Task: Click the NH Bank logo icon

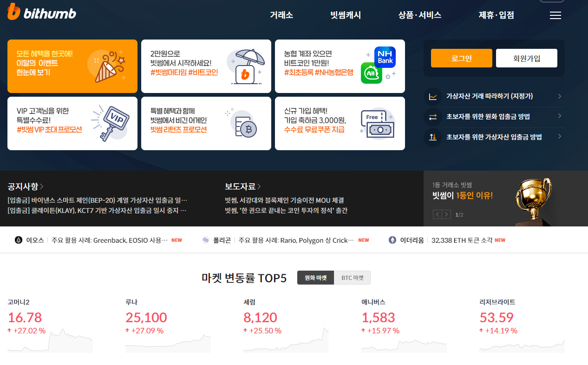Action: click(385, 58)
